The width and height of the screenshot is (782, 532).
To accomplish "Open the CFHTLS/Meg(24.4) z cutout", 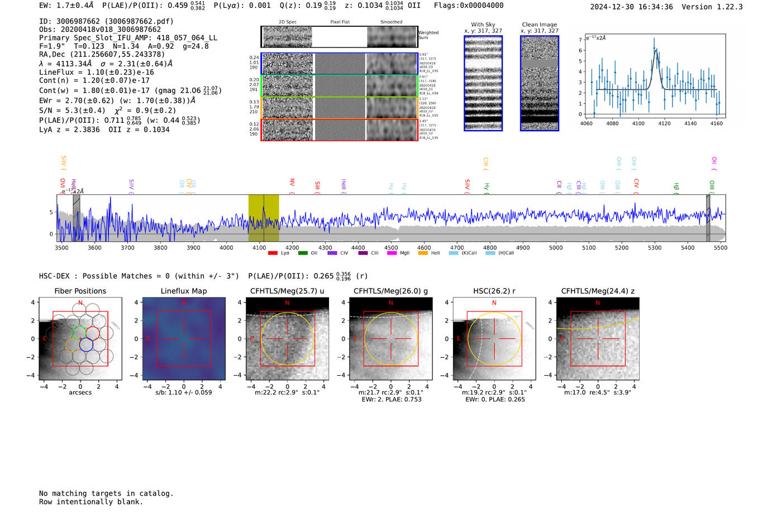I will click(x=598, y=339).
